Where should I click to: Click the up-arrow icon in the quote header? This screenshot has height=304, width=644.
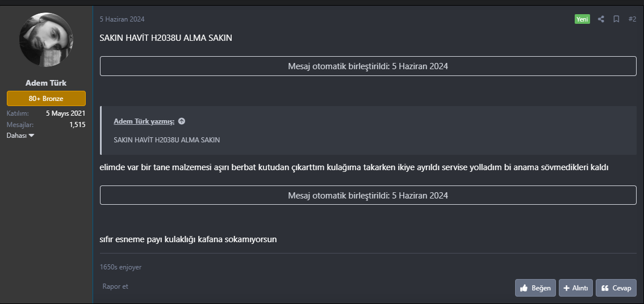181,121
